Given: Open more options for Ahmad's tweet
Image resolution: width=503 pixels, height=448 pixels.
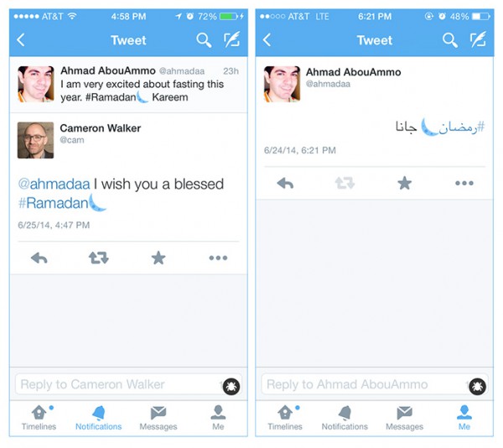Looking at the screenshot, I should click(464, 183).
